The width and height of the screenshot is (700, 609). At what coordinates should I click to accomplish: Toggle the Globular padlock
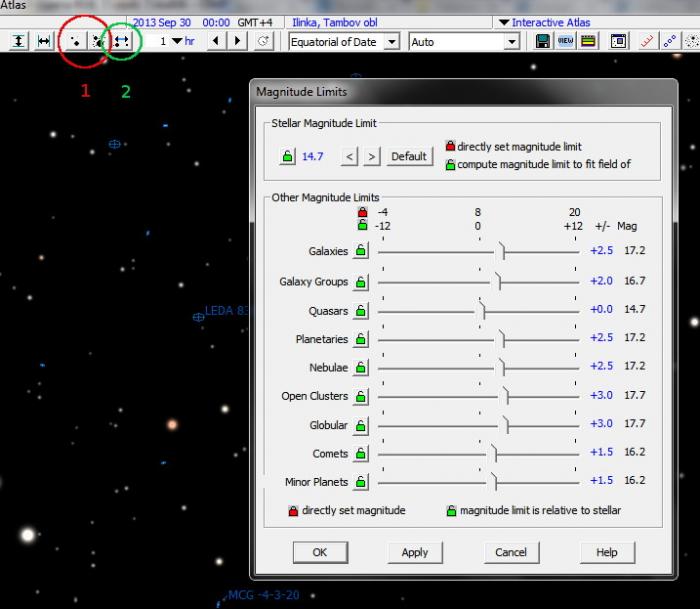(361, 425)
